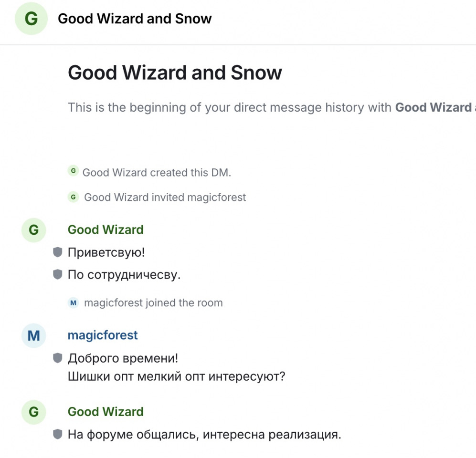This screenshot has height=458, width=476.
Task: Click the shield icon beside По сотрудничесву
Action: click(x=57, y=274)
